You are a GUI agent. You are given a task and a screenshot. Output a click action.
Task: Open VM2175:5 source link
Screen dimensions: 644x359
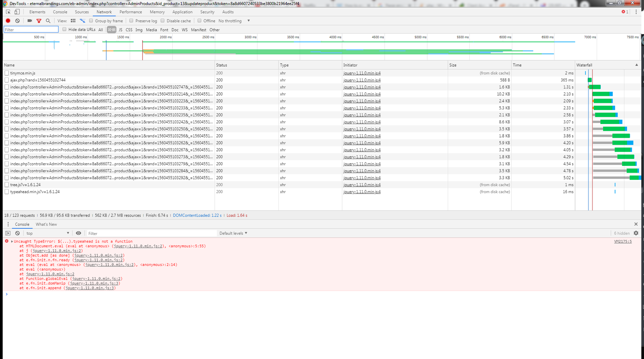pos(623,241)
